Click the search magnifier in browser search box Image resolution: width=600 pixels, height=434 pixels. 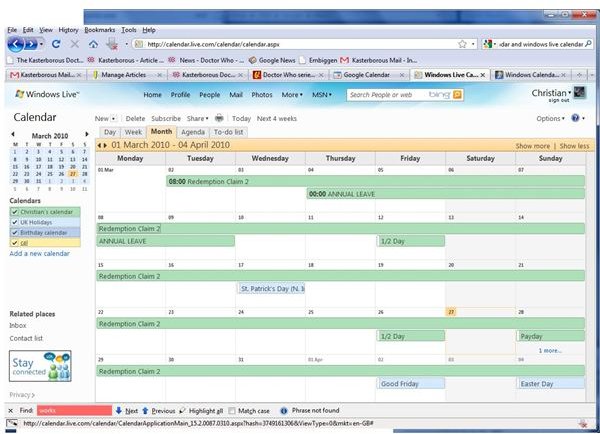point(589,44)
